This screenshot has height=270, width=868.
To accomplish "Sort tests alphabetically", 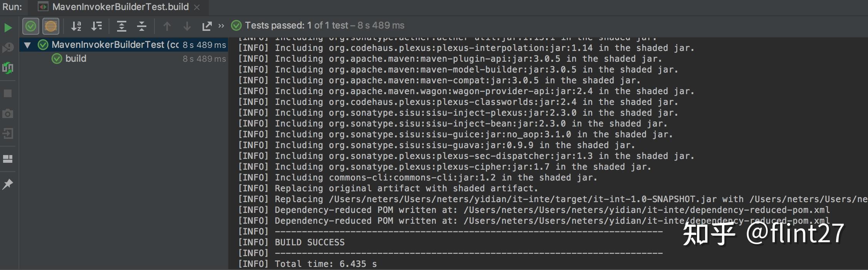I will click(x=76, y=26).
